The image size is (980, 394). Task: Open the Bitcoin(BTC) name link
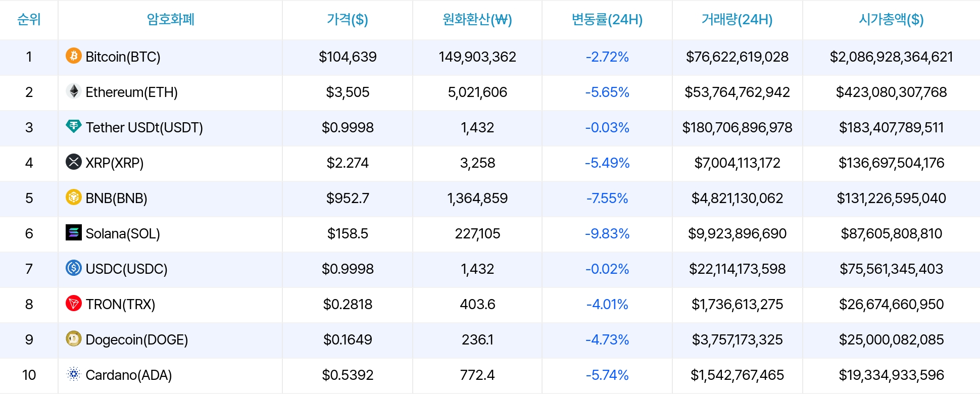(x=123, y=57)
